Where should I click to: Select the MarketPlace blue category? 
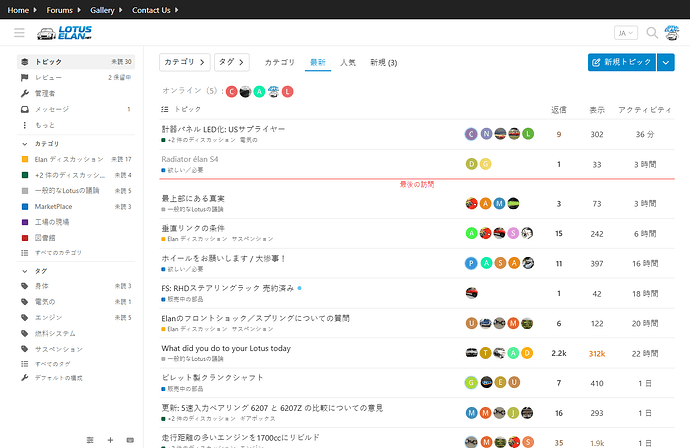pos(76,206)
